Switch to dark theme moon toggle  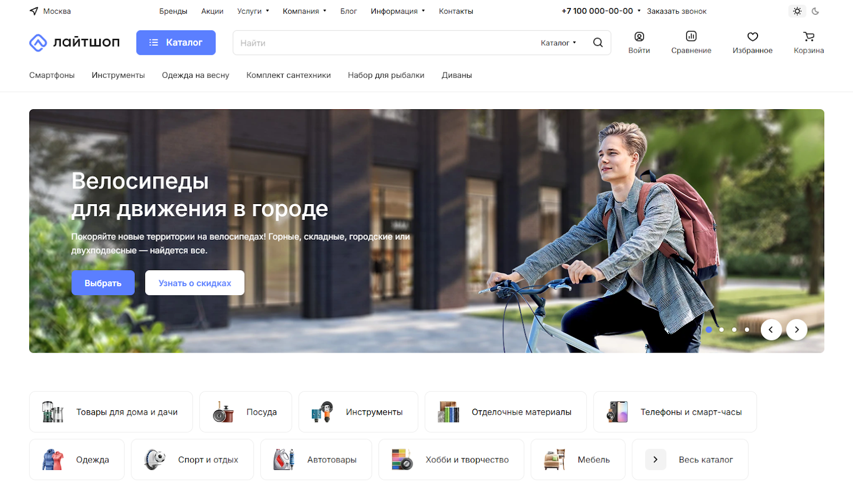click(815, 11)
